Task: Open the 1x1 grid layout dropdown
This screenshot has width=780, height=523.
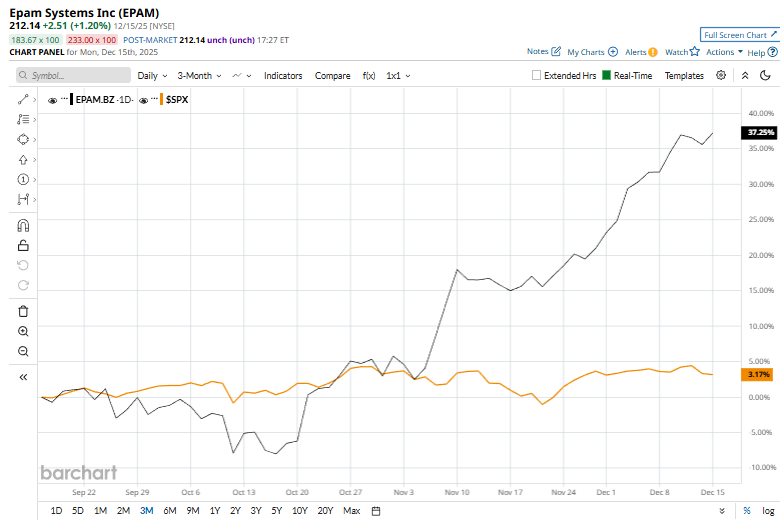Action: point(398,76)
